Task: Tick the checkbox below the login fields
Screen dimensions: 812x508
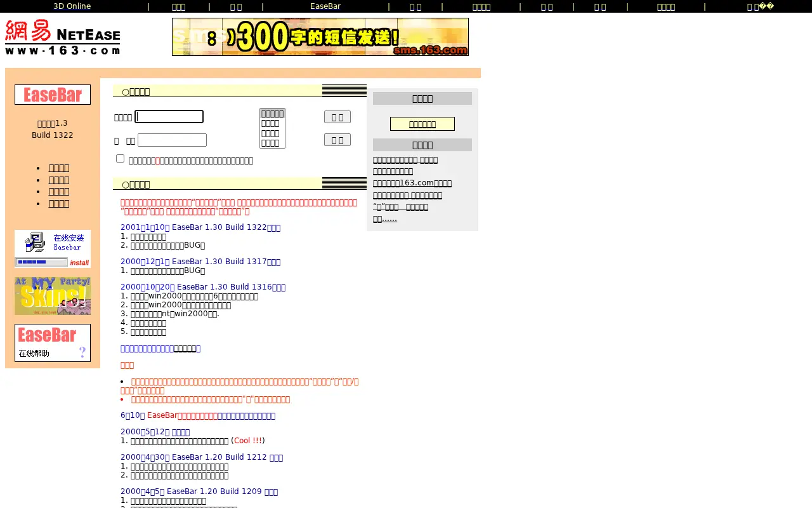Action: (x=121, y=159)
